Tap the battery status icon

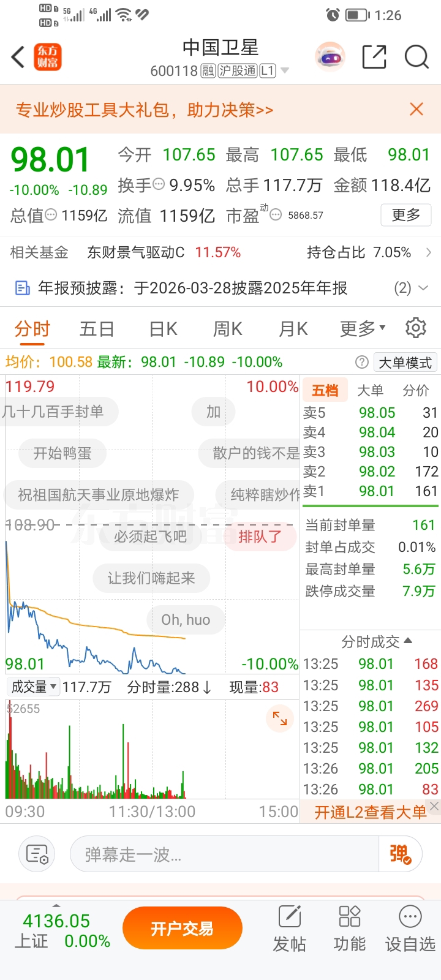coord(357,15)
